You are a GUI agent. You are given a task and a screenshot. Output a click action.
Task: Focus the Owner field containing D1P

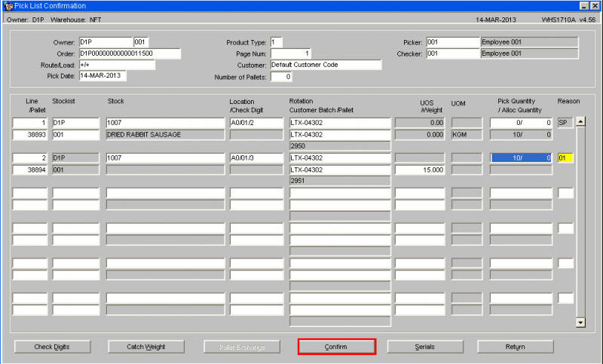[x=106, y=42]
